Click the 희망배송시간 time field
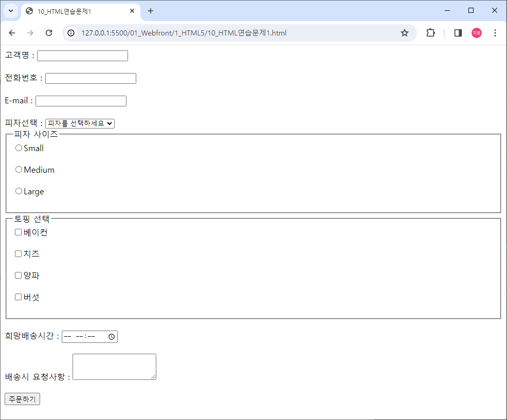 click(89, 337)
